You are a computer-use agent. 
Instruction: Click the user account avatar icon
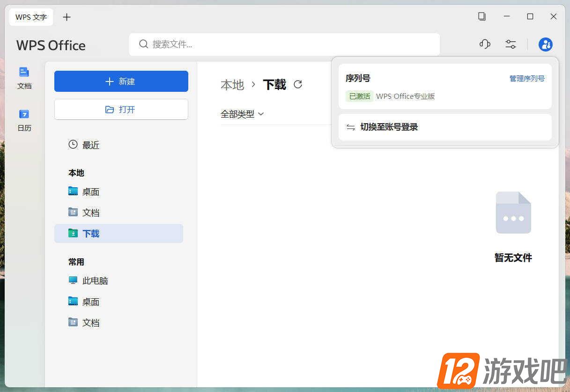pos(546,44)
